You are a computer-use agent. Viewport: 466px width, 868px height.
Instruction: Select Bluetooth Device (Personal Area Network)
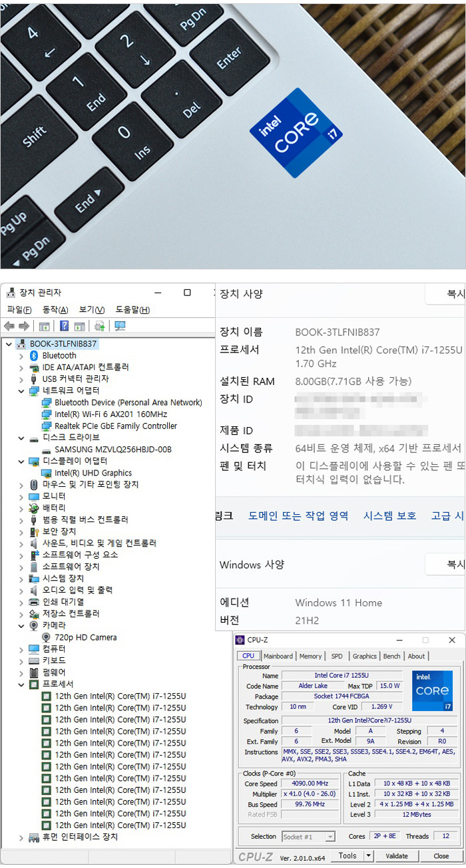pos(128,402)
